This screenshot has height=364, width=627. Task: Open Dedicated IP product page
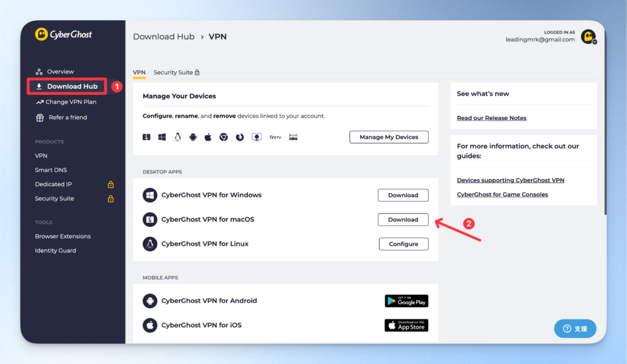53,184
